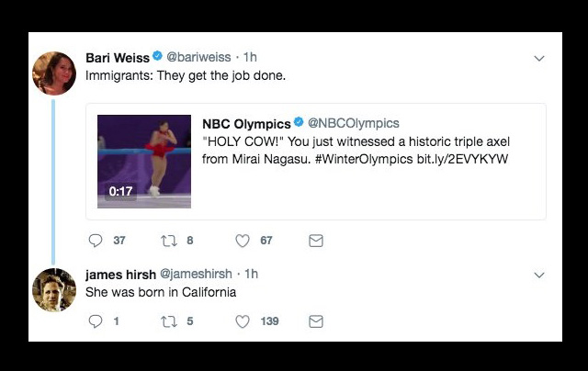Play the 0:17 figure skating video
The width and height of the screenshot is (588, 371).
[x=144, y=162]
